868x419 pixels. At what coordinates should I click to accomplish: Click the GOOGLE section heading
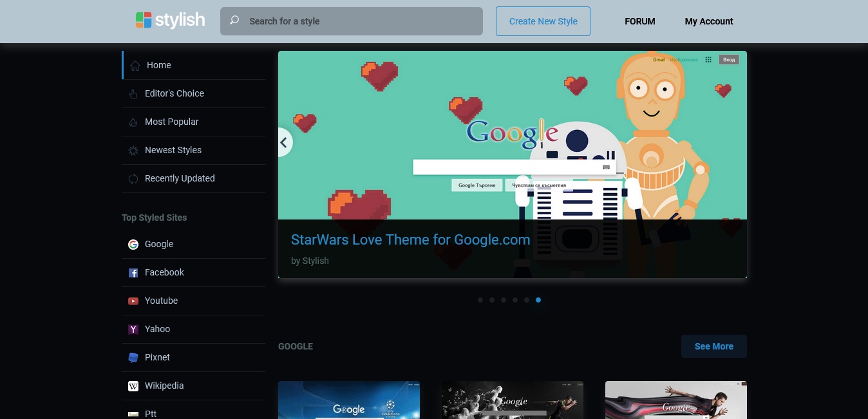click(296, 346)
